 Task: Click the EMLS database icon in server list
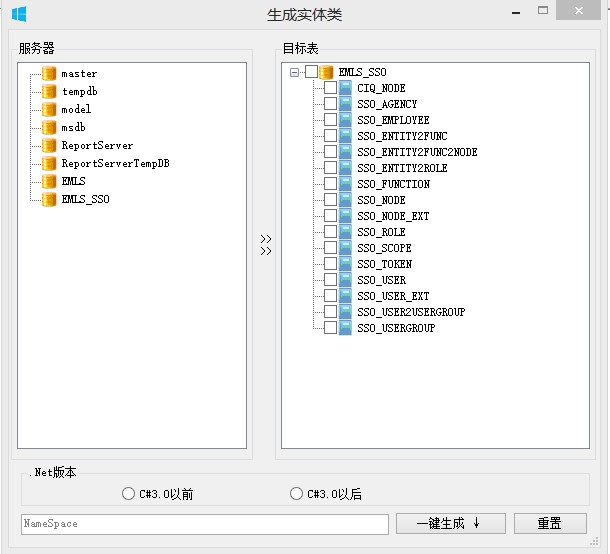pos(49,181)
